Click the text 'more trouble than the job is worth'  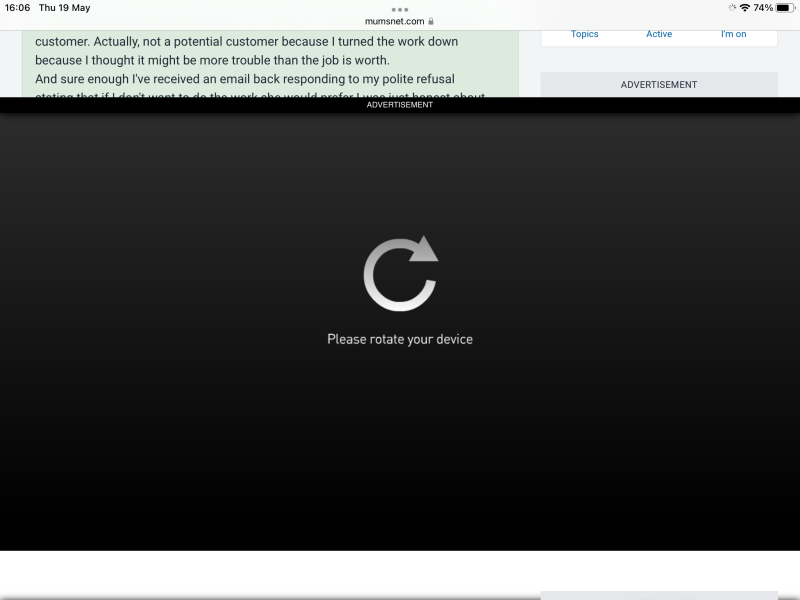(288, 60)
